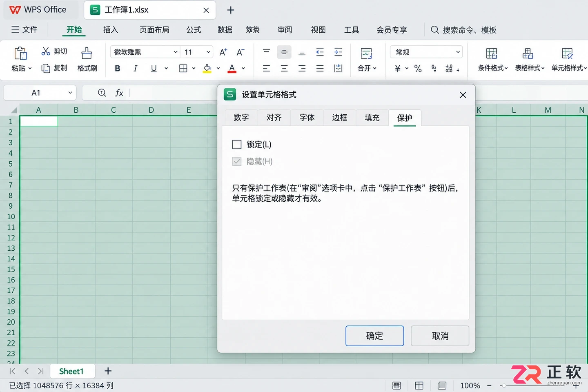Switch to the 数字 tab in dialog
This screenshot has width=588, height=392.
pos(241,118)
